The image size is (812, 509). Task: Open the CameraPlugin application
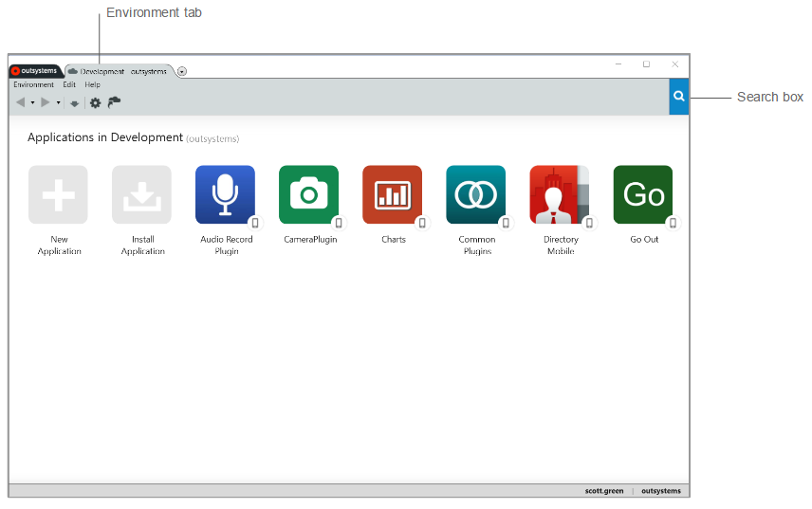[308, 194]
